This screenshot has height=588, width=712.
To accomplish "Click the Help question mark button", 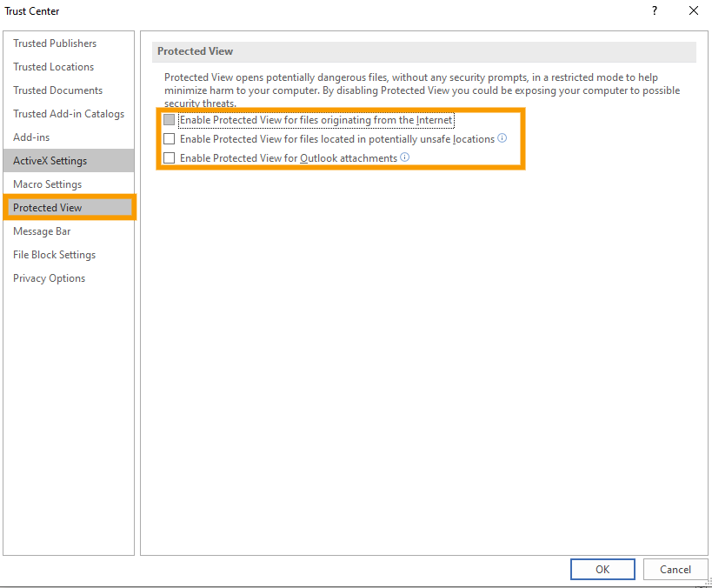I will tap(654, 11).
